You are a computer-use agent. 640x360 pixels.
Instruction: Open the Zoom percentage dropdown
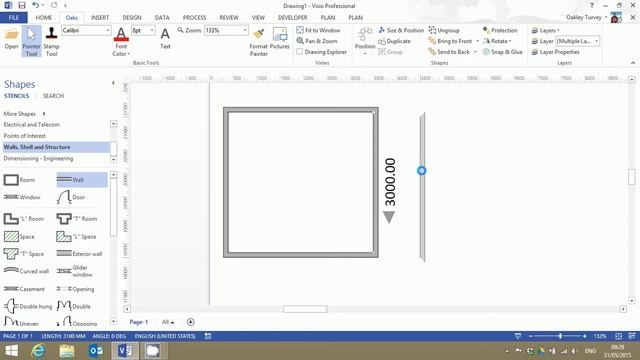coord(245,31)
